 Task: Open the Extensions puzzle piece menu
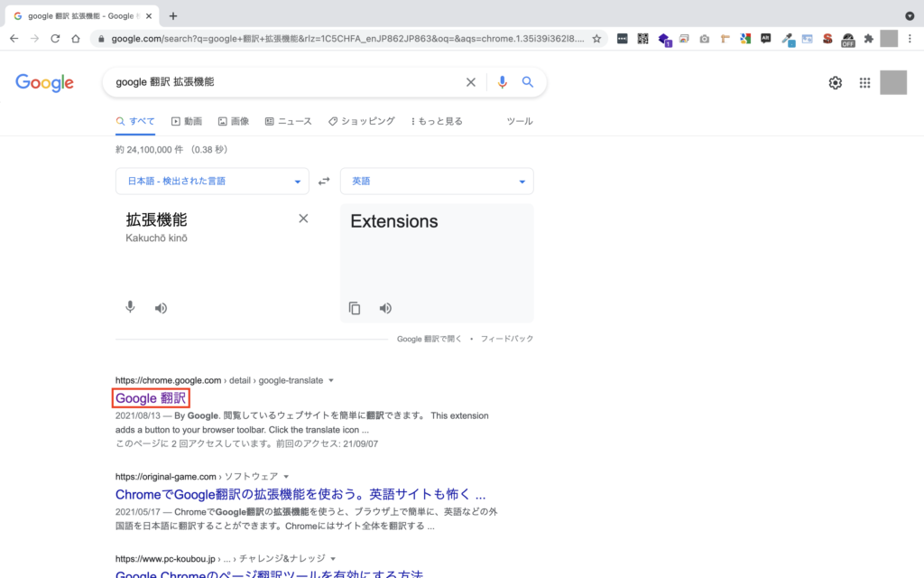[869, 39]
